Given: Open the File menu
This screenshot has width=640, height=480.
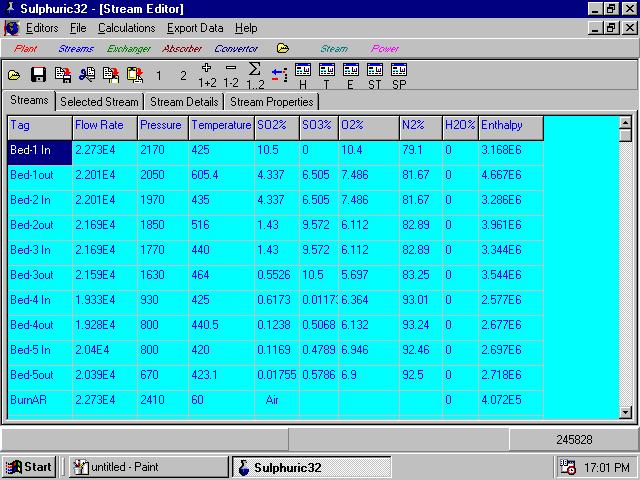Looking at the screenshot, I should point(78,28).
